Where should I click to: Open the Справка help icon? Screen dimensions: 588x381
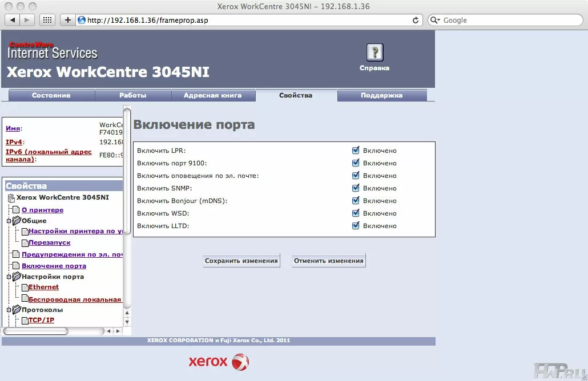374,52
